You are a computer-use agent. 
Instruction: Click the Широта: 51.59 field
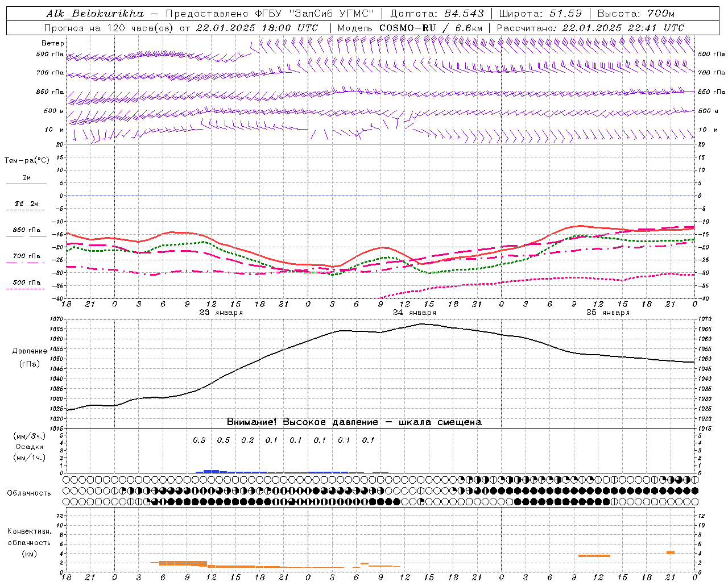[x=540, y=14]
